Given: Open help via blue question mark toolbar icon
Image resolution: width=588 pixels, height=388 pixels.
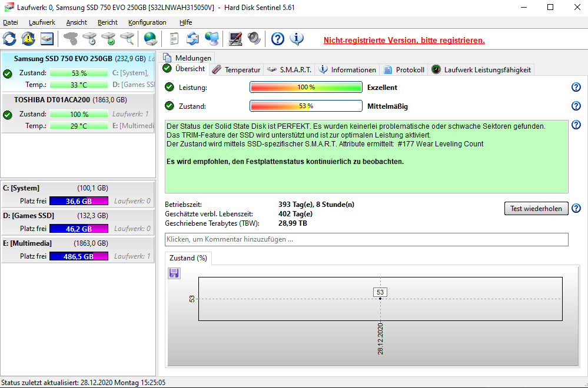Looking at the screenshot, I should pyautogui.click(x=277, y=39).
